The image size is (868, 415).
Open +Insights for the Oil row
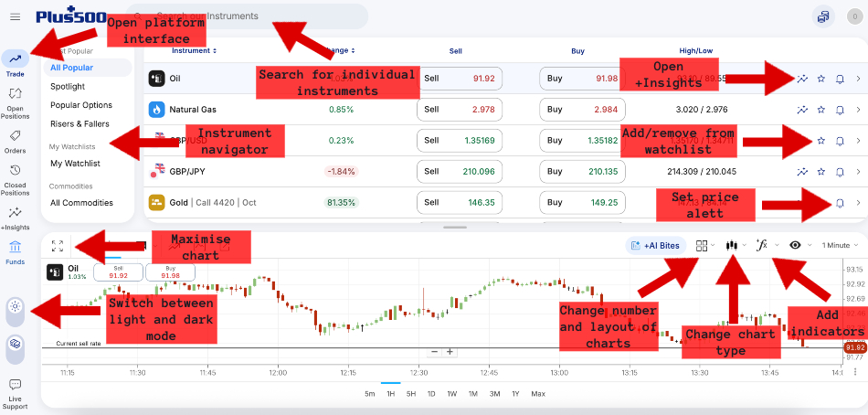(802, 79)
